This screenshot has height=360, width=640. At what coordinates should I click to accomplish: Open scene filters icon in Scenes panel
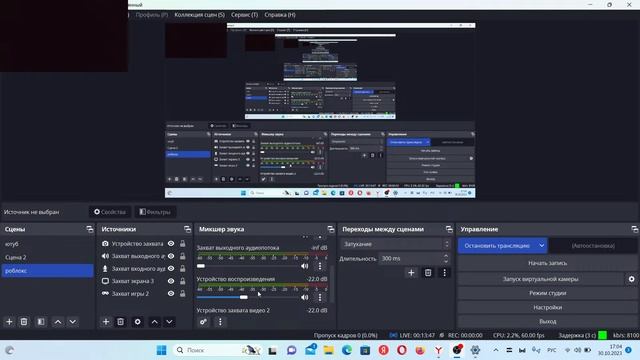click(41, 322)
